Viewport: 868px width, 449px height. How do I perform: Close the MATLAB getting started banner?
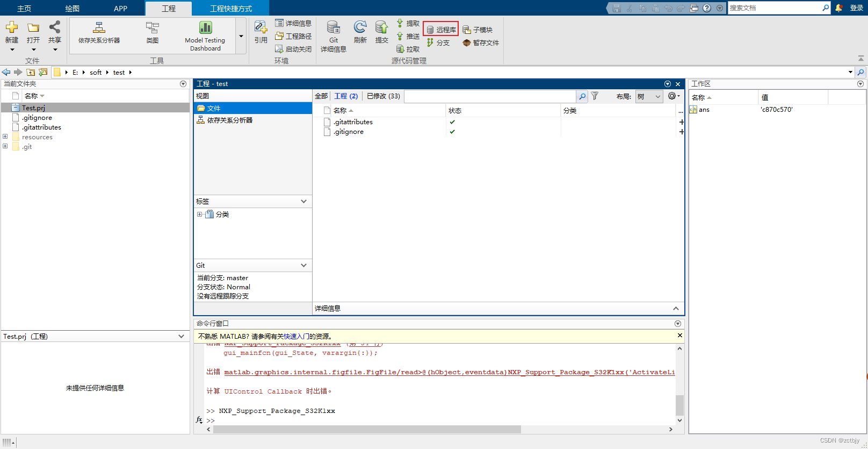pos(679,336)
